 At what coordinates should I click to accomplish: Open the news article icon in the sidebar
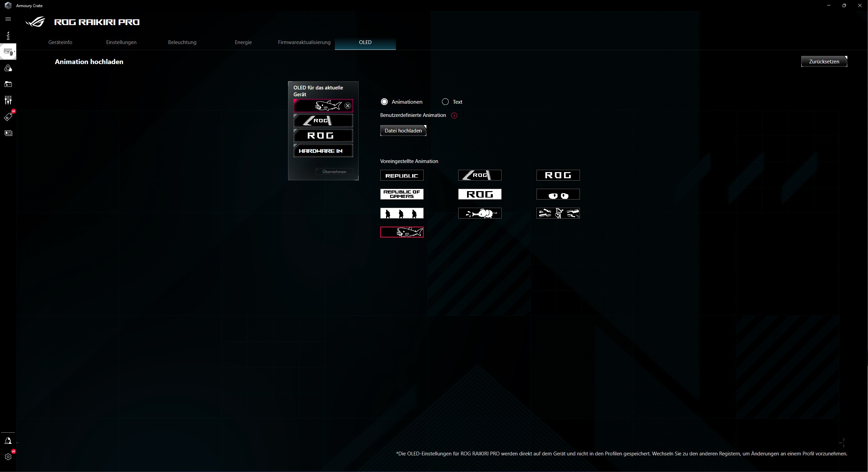pyautogui.click(x=8, y=133)
